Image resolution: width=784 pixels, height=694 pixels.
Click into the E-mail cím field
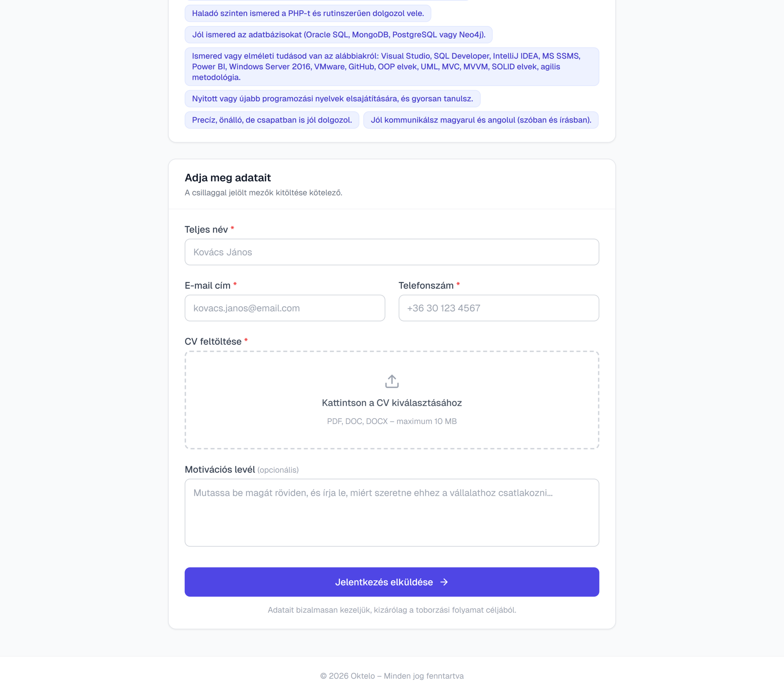(285, 308)
